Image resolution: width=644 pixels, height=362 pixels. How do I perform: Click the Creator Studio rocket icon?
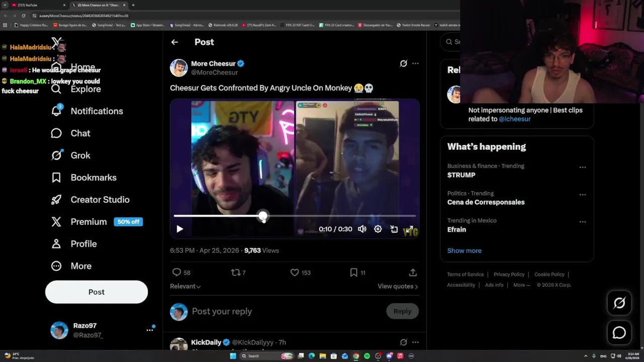point(56,200)
